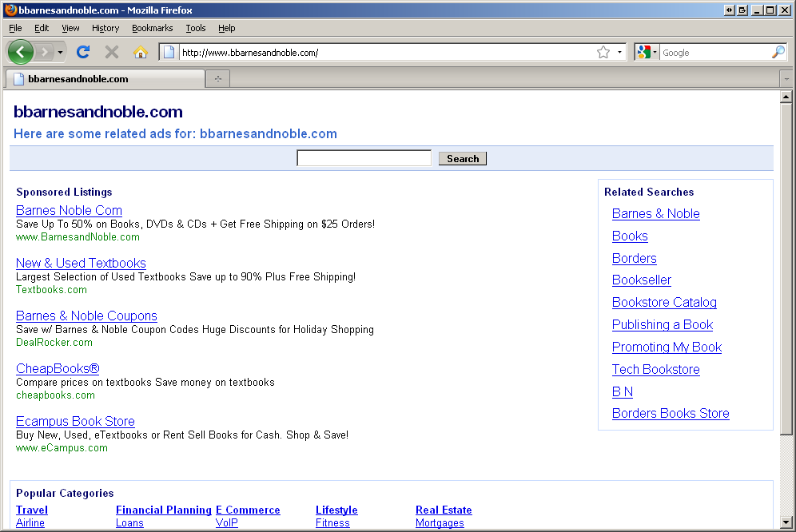
Task: Click the Mortgages subcategory link
Action: click(x=440, y=523)
